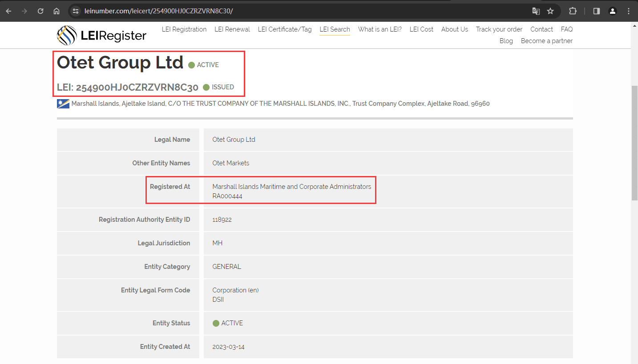Open the user profile icon
The width and height of the screenshot is (638, 364).
613,11
